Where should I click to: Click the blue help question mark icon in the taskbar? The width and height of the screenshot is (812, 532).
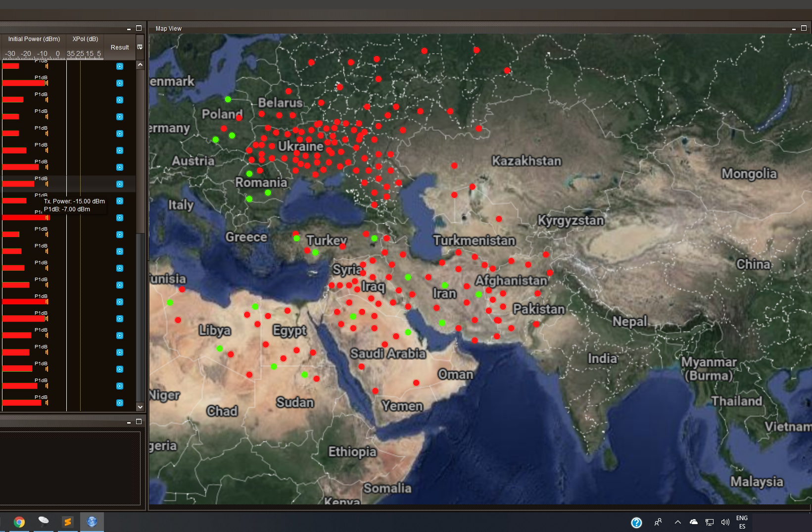[636, 522]
